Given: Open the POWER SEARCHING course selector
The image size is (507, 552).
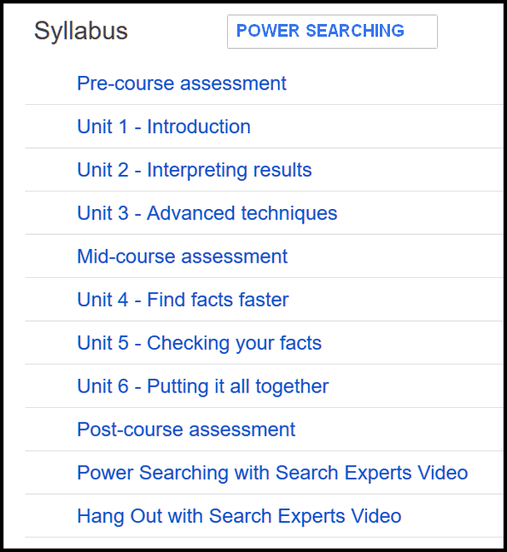Looking at the screenshot, I should pos(332,31).
